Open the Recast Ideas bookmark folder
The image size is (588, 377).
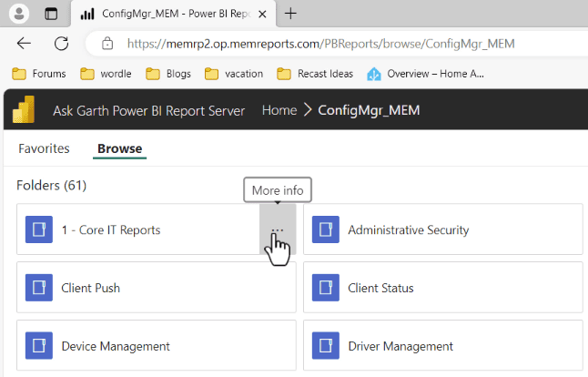point(315,74)
